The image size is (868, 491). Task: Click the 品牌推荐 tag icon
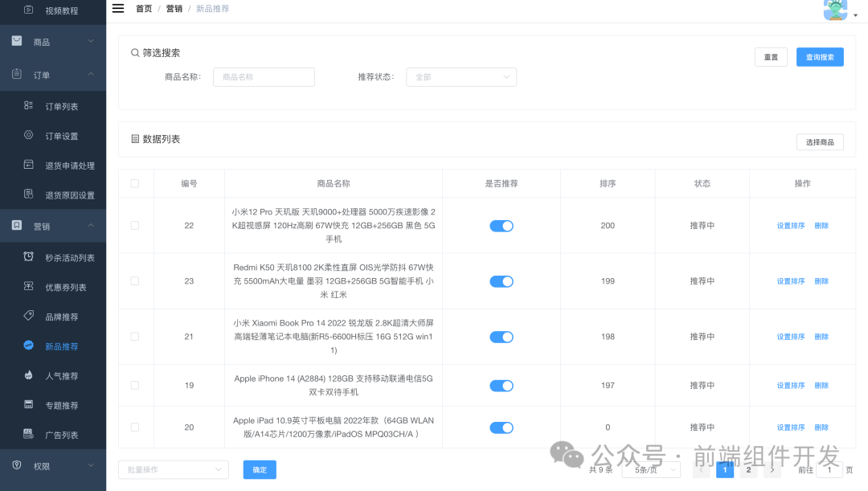[29, 316]
